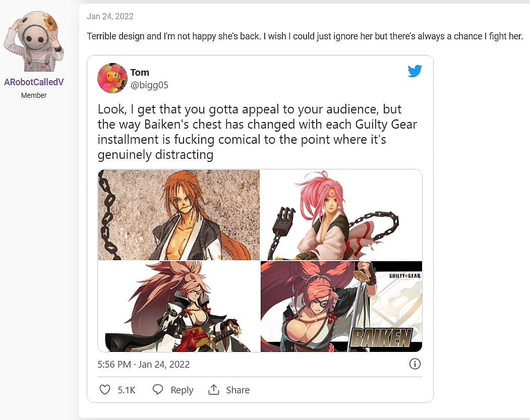Open the bottom-left Baiken artwork image

click(179, 307)
